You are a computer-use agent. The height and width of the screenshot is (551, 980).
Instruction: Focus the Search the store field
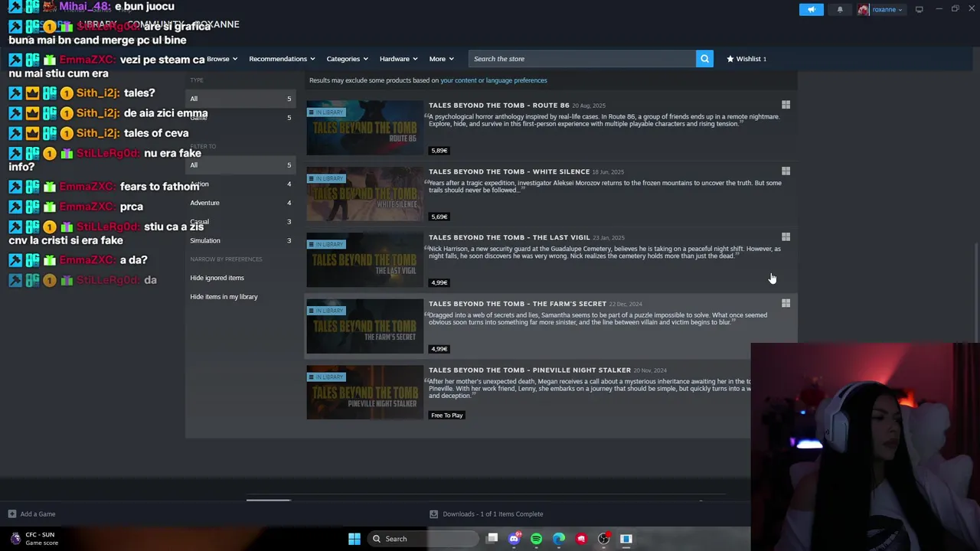(x=582, y=59)
